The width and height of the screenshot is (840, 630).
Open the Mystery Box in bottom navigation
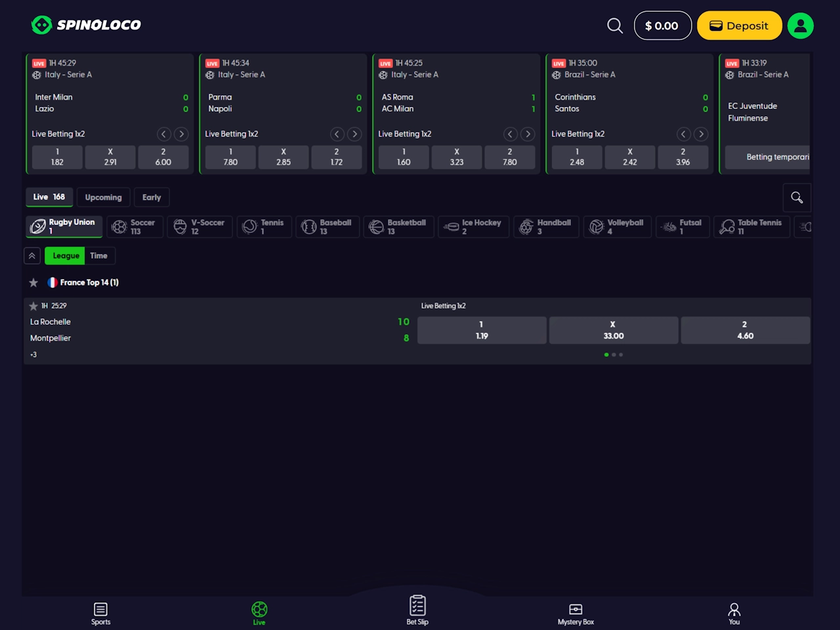coord(576,614)
